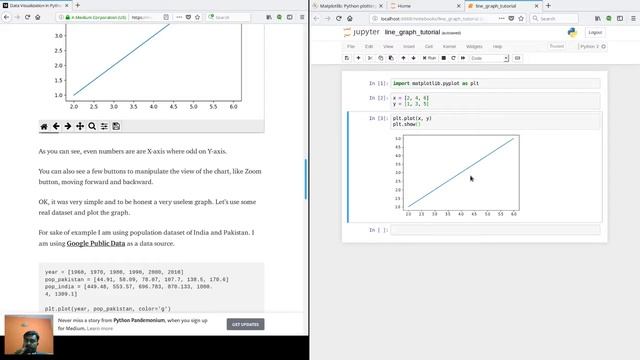Click the back arrow in matplotlib figure toolbar
This screenshot has height=360, width=640.
(56, 127)
